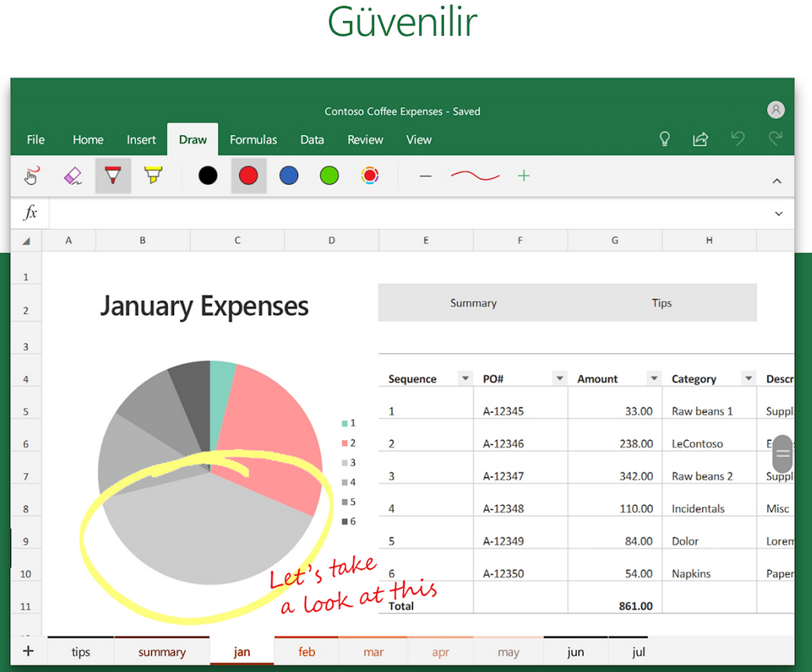Select the yellow highlighter tool
Image resolution: width=812 pixels, height=672 pixels.
[153, 175]
